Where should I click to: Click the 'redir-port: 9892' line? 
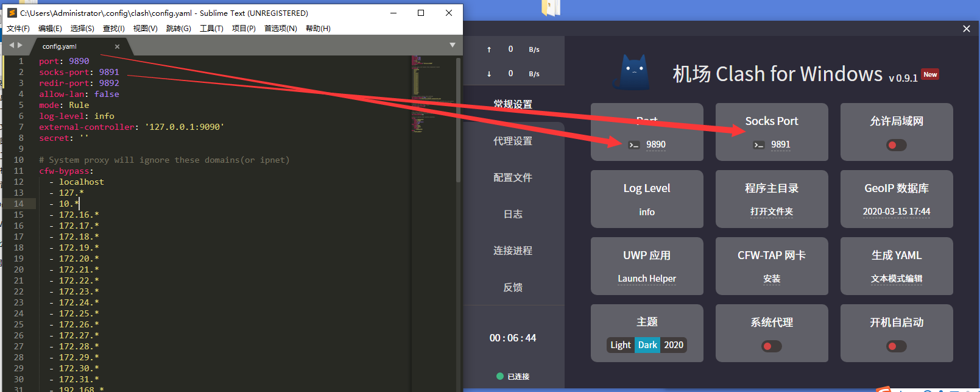79,83
